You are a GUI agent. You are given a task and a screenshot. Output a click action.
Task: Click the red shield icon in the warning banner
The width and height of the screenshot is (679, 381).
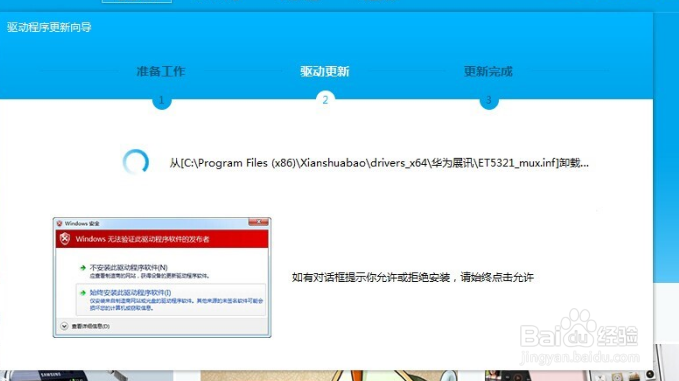coord(65,239)
